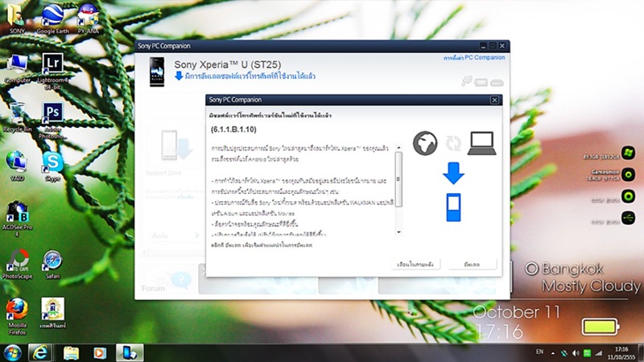Click the yellow battery gadget on desktop
Viewport: 644px width, 362px height.
[600, 327]
